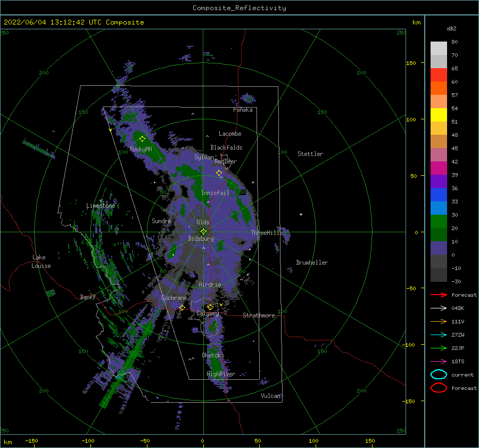Click the red forecast ellipse icon

coord(439,388)
